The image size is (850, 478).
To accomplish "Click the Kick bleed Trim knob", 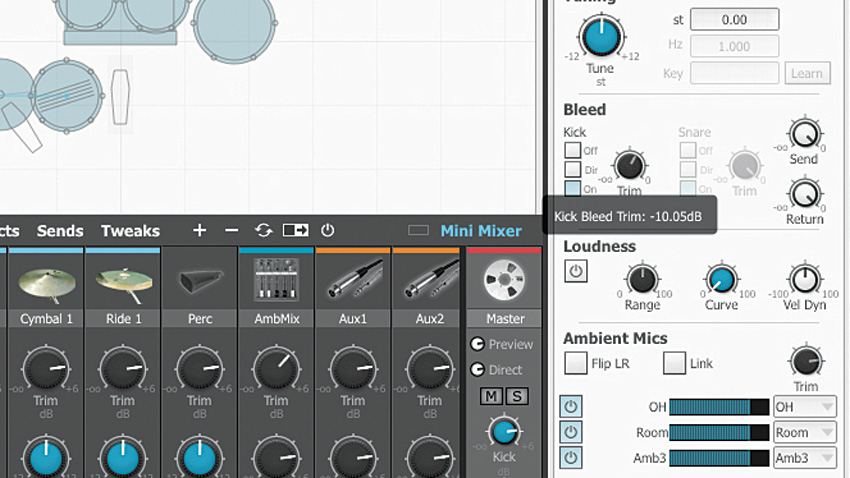I will coord(629,165).
